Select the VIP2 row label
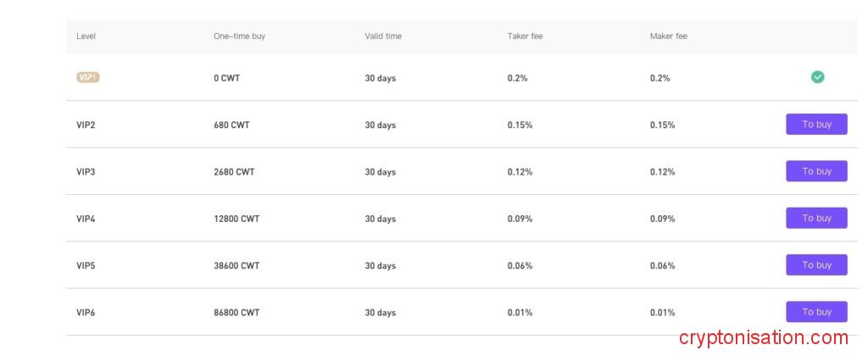This screenshot has width=868, height=356. tap(86, 125)
